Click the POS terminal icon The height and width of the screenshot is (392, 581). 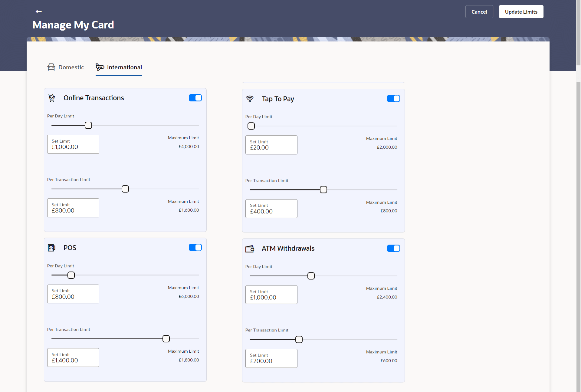51,248
